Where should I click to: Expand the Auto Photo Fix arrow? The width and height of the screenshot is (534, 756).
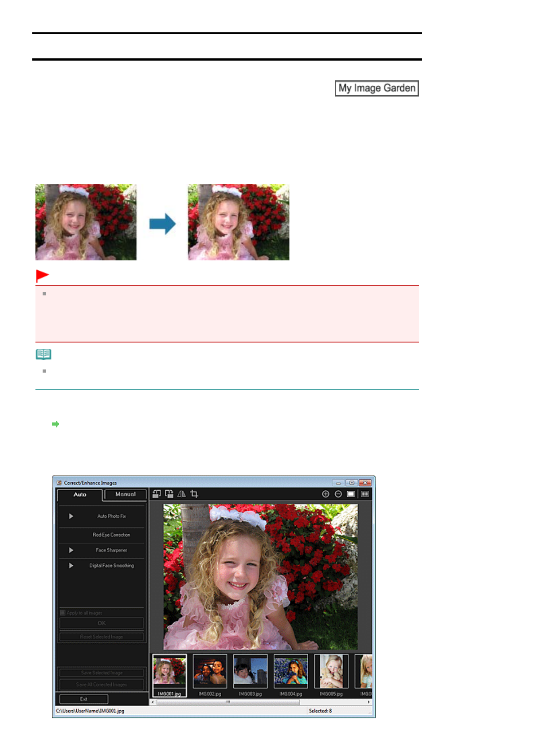coord(71,516)
